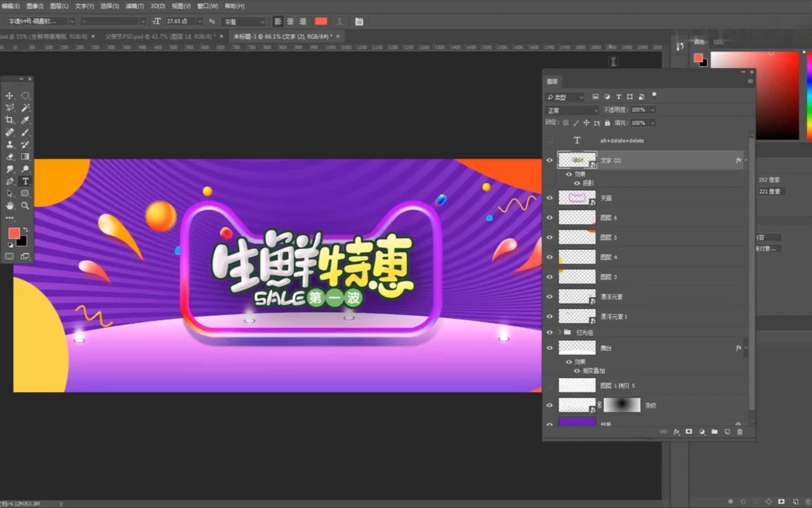Switch to the 父亲节PSD.psd document tab
The height and width of the screenshot is (508, 812).
click(160, 36)
